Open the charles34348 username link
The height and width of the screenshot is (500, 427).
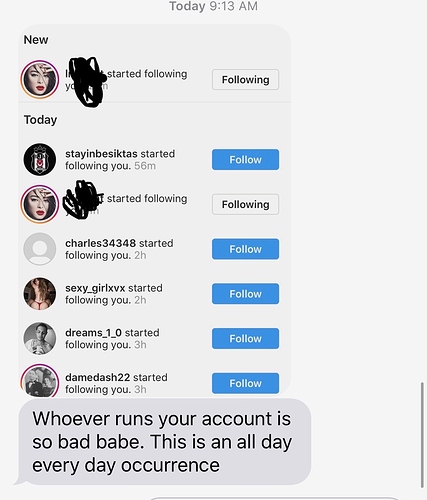click(100, 243)
